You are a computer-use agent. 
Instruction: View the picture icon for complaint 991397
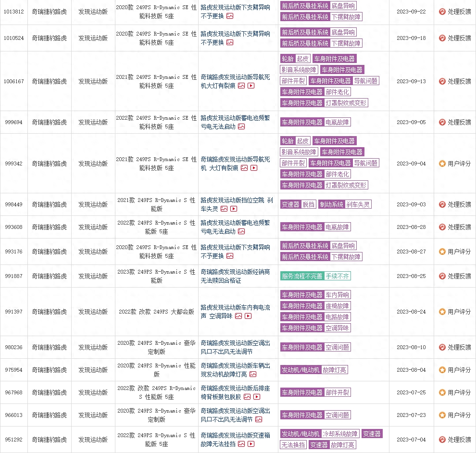pos(238,316)
